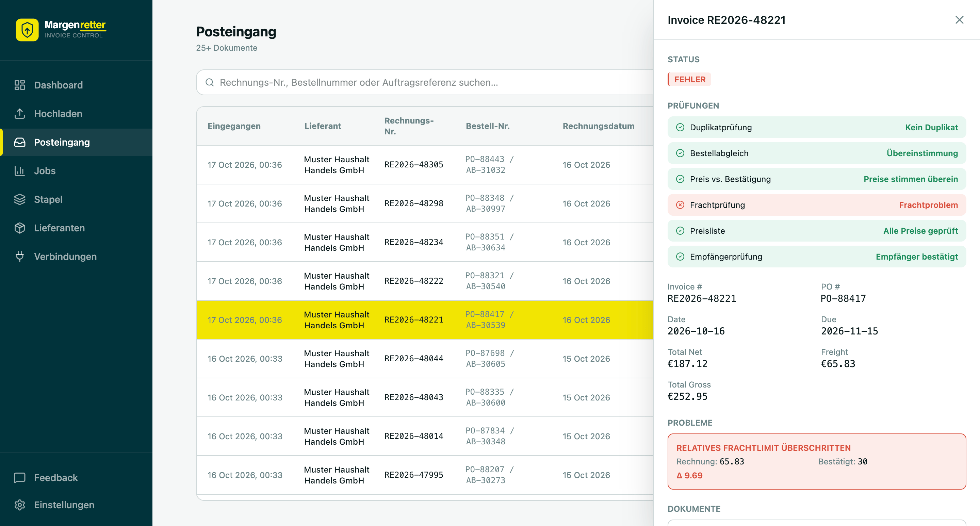Screen dimensions: 980x526
Task: Go to Hochladen page
Action: [x=76, y=113]
